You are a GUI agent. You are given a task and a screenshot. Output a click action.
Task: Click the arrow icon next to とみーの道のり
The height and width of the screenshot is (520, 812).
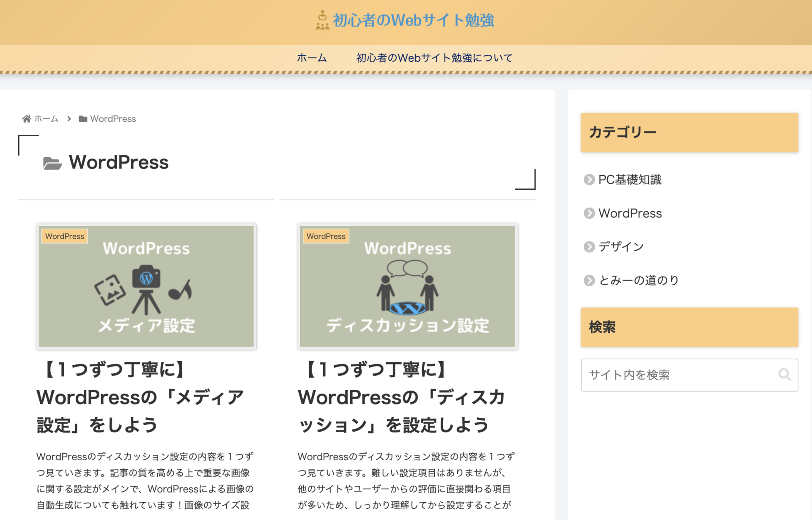589,280
